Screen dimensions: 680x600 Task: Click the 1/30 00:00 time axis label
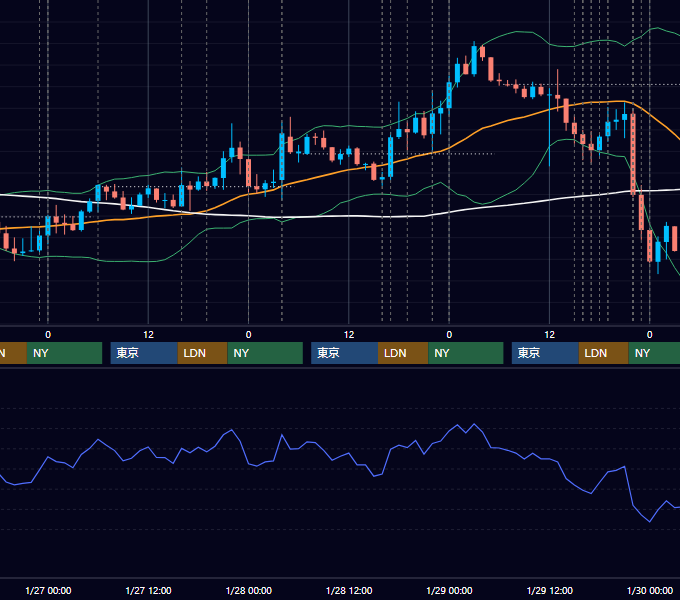[650, 590]
